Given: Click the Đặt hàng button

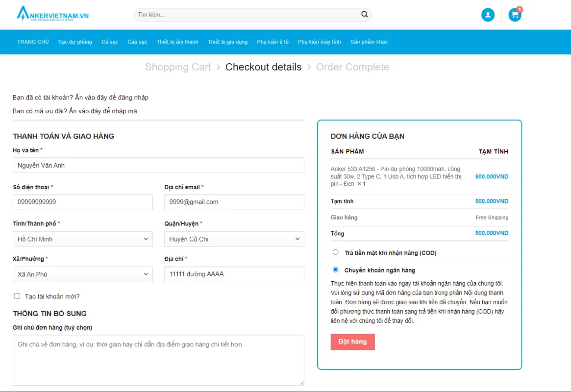Looking at the screenshot, I should pyautogui.click(x=352, y=342).
